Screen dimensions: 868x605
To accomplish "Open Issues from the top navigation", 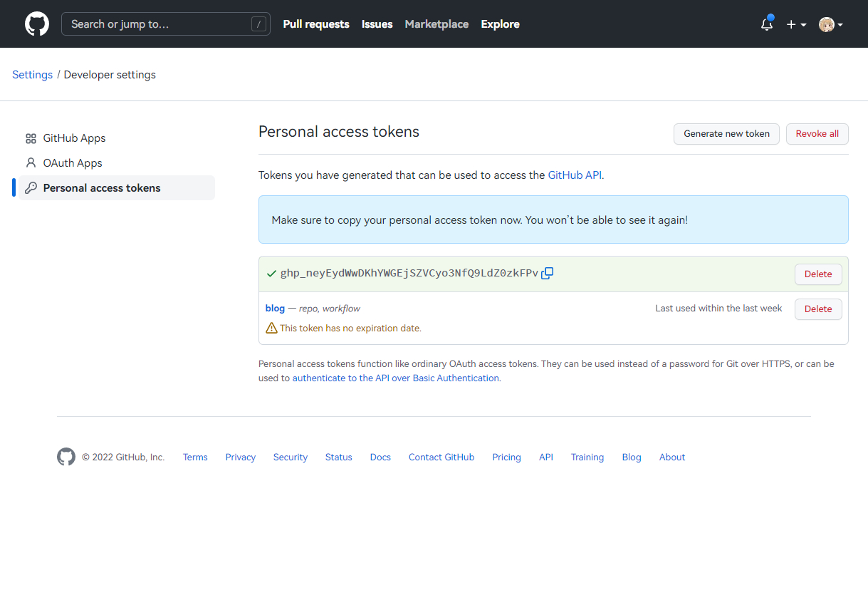I will coord(377,24).
